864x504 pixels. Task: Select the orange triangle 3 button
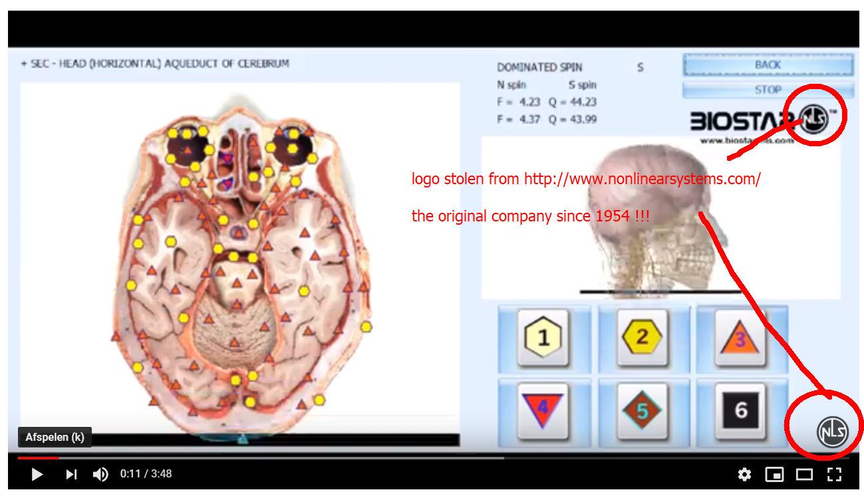(x=740, y=337)
